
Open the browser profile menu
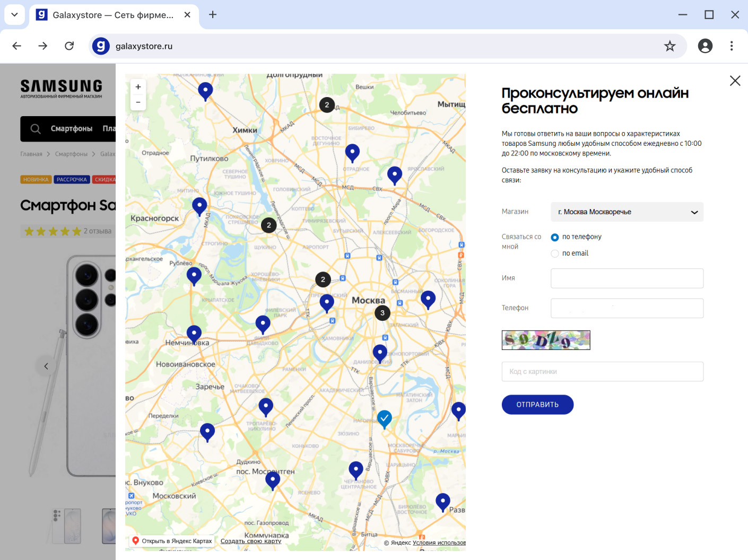click(705, 46)
